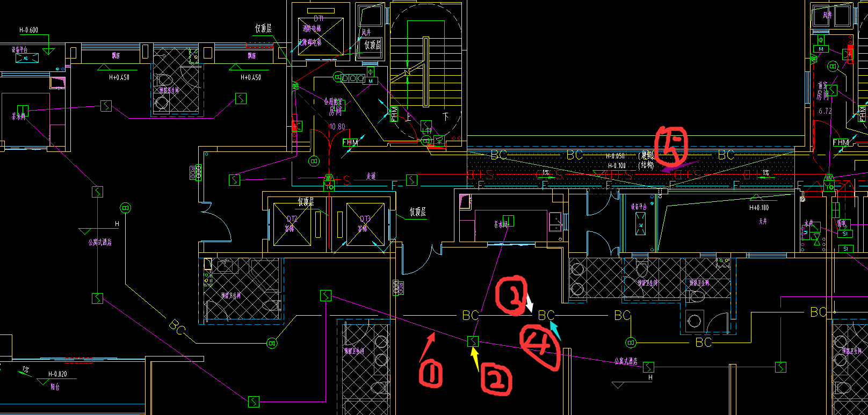868x415 pixels.
Task: Click vertical FHM box beside the 上 stair label
Action: tap(394, 114)
